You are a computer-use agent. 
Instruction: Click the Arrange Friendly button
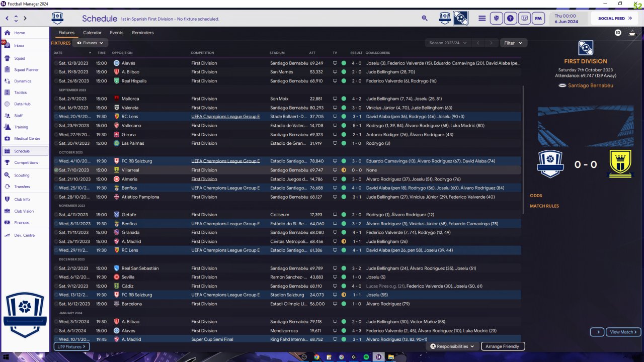pyautogui.click(x=503, y=346)
